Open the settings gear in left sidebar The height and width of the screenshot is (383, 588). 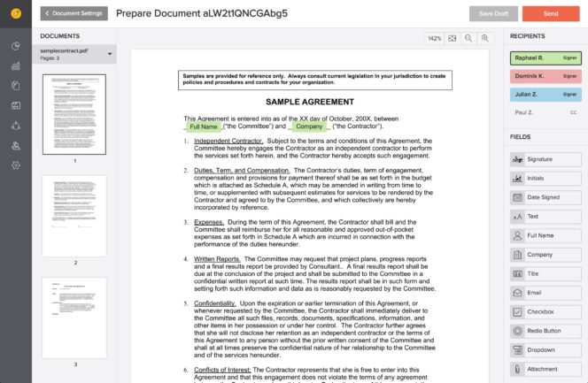coord(16,165)
